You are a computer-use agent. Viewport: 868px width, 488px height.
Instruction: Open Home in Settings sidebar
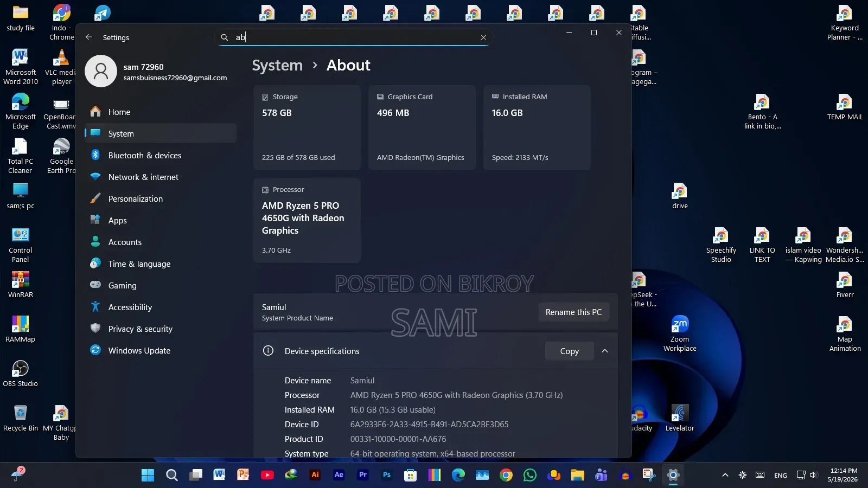pos(161,112)
